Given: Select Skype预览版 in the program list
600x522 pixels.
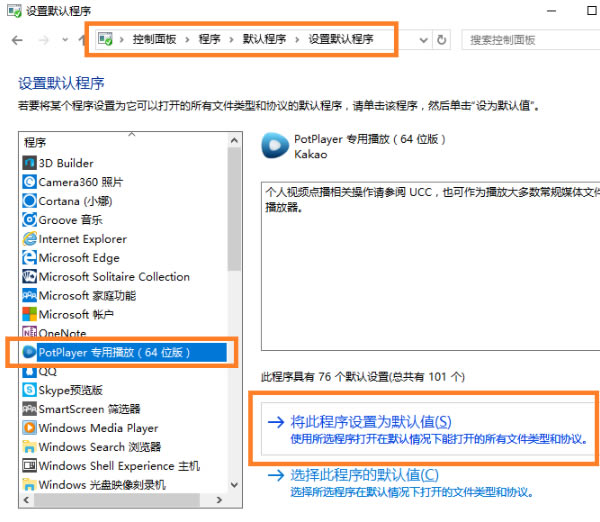Looking at the screenshot, I should point(71,390).
